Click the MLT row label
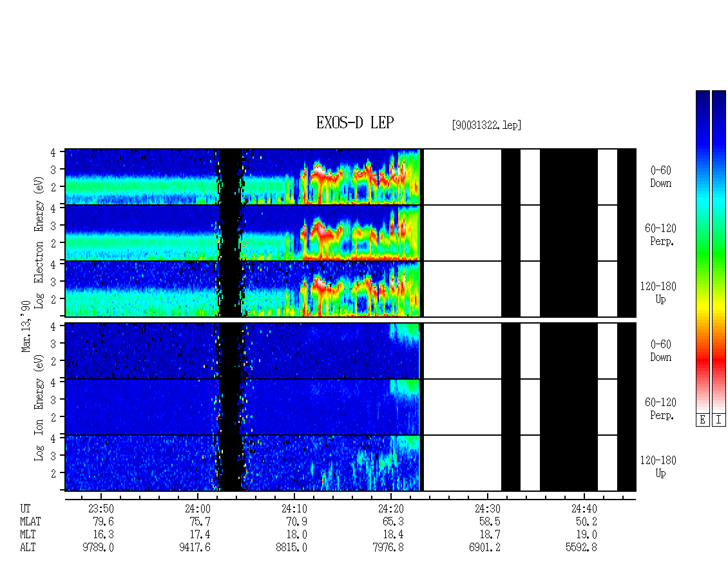Viewport: 728px width, 564px height. [x=28, y=535]
